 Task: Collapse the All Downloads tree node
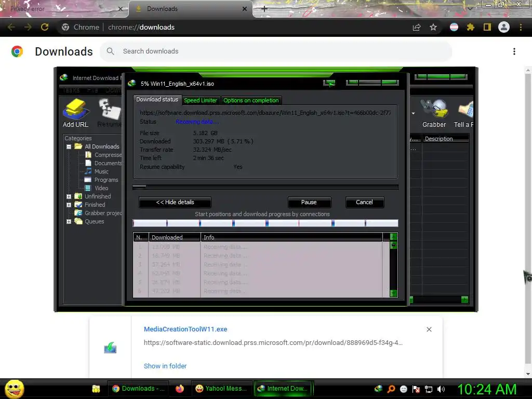[x=69, y=147]
